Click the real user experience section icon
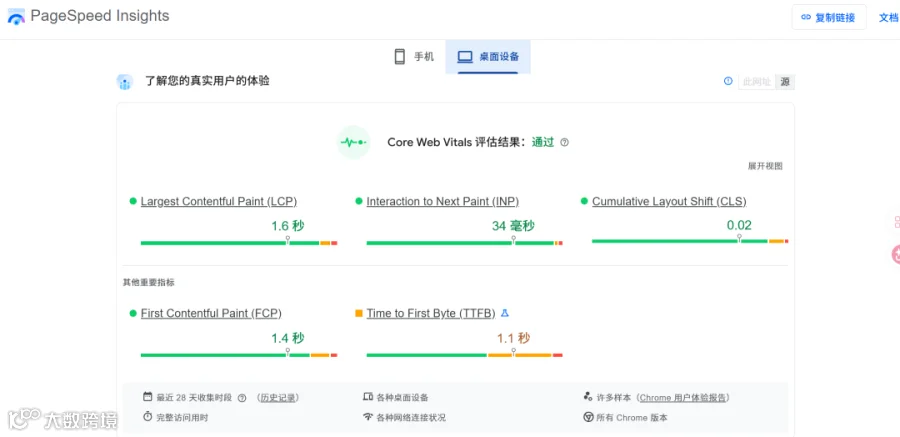 tap(125, 82)
